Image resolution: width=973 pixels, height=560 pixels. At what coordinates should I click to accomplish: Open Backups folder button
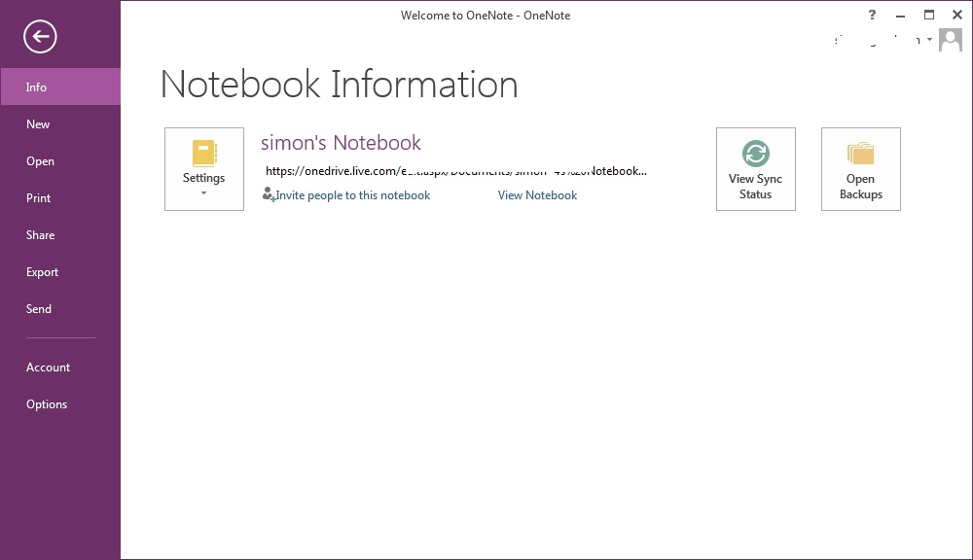click(x=861, y=169)
